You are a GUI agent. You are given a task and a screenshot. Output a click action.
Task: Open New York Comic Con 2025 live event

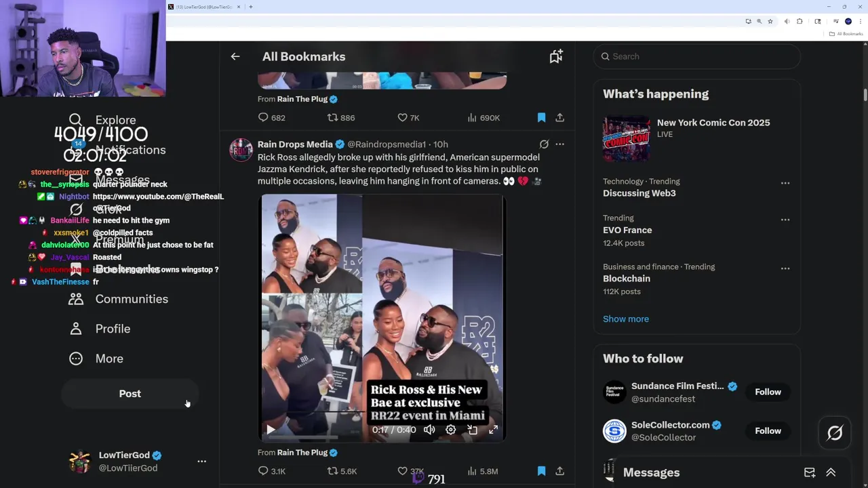(x=697, y=138)
